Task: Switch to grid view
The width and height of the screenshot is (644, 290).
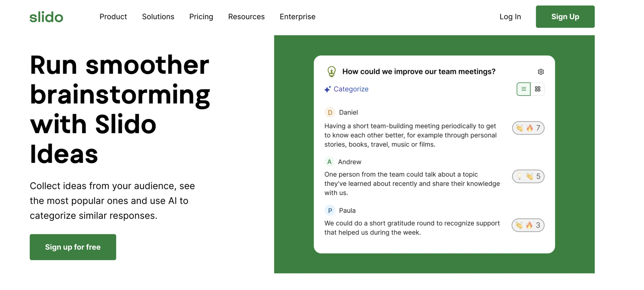Action: pos(537,89)
